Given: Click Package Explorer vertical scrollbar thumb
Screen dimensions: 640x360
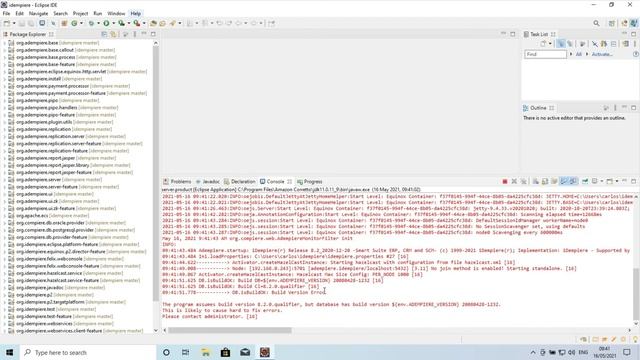Looking at the screenshot, I should pyautogui.click(x=156, y=173).
